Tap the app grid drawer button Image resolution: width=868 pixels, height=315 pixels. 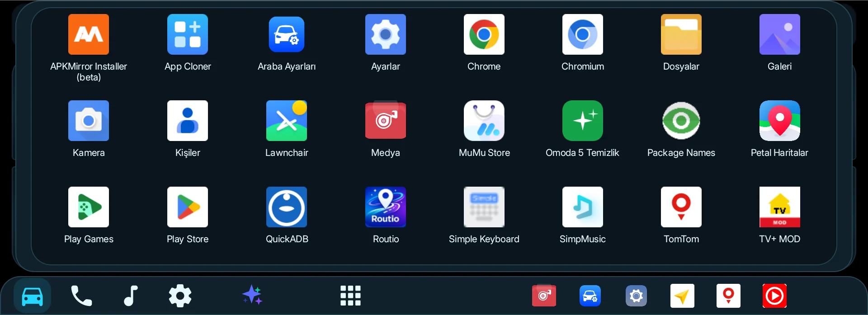point(350,296)
